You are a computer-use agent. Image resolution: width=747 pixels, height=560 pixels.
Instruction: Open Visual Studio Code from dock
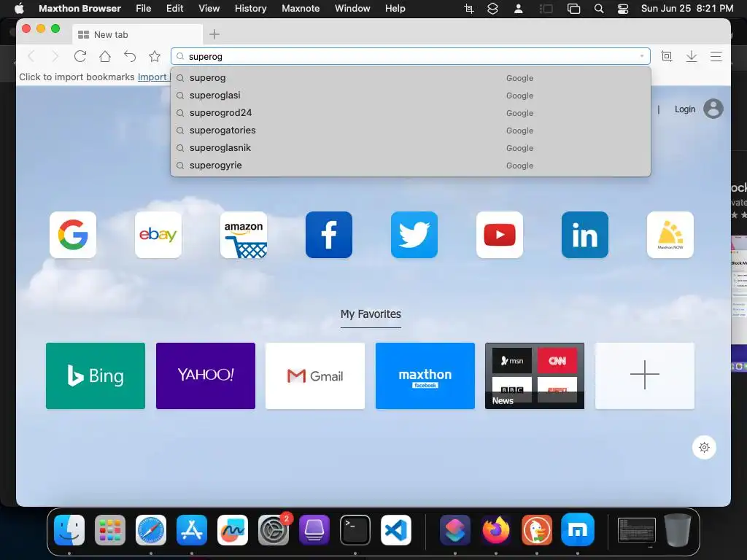click(396, 530)
